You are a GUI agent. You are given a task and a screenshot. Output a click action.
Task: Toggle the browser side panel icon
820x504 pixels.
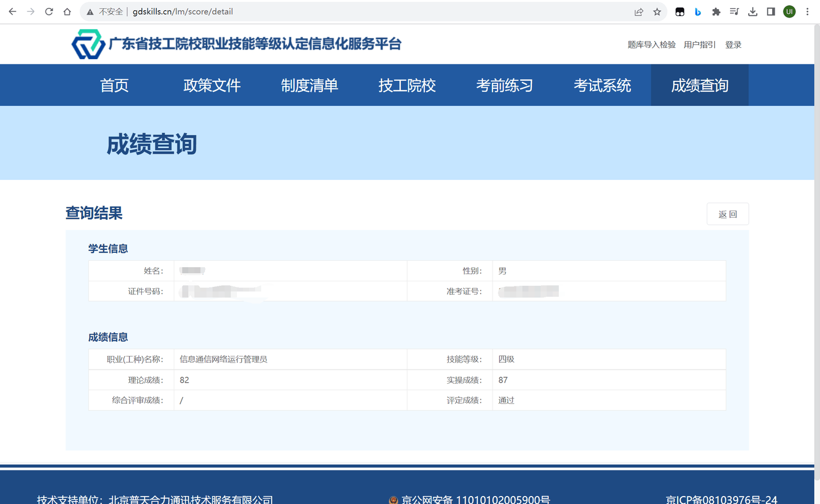[771, 11]
